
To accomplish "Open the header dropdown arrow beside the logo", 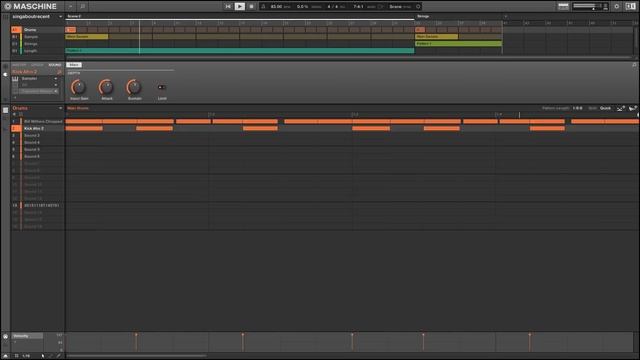I will (x=70, y=7).
